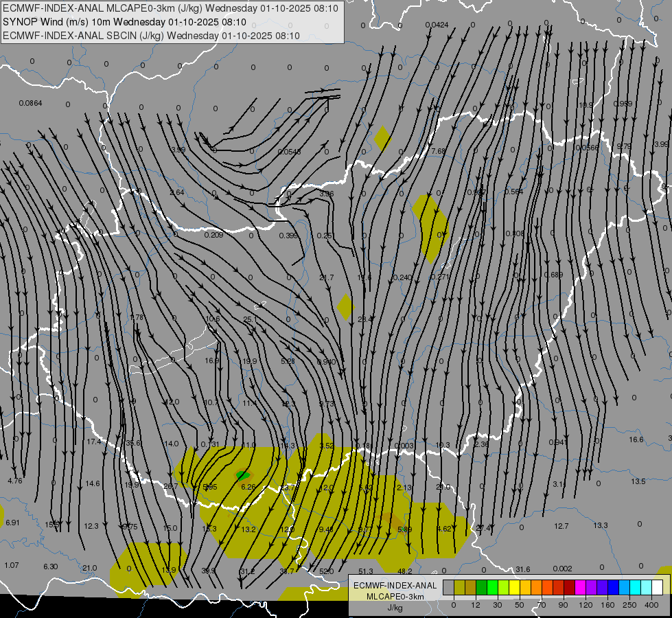Click the map value 52.0

[x=327, y=571]
